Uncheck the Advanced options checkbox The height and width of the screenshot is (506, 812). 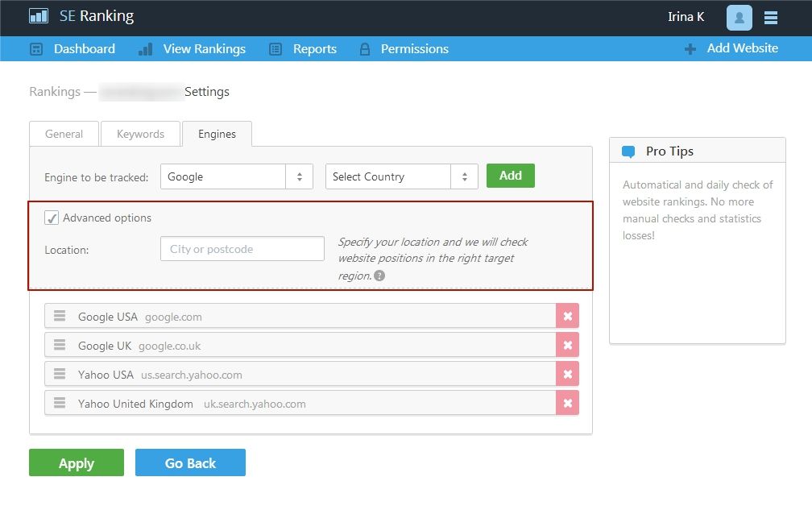tap(52, 218)
